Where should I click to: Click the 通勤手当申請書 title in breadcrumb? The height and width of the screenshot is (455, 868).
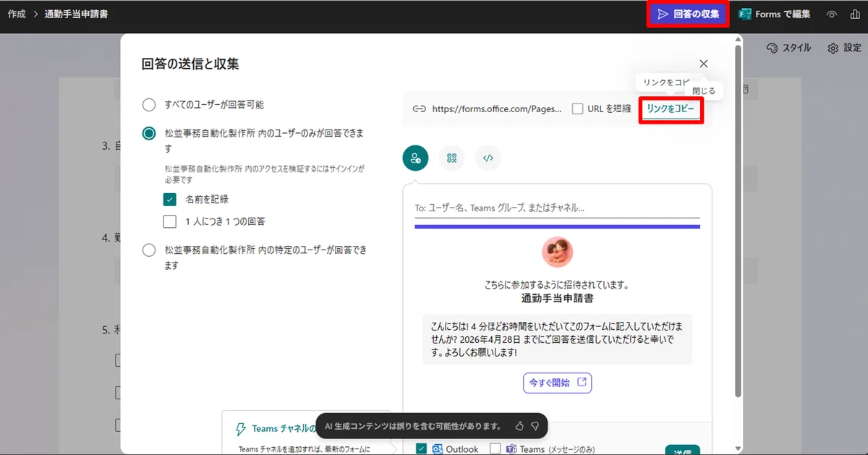click(x=76, y=14)
